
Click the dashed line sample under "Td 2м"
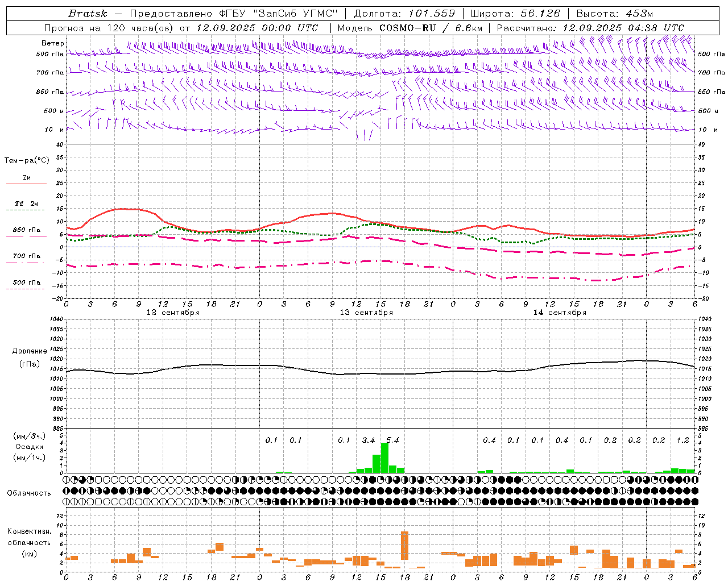(x=26, y=210)
